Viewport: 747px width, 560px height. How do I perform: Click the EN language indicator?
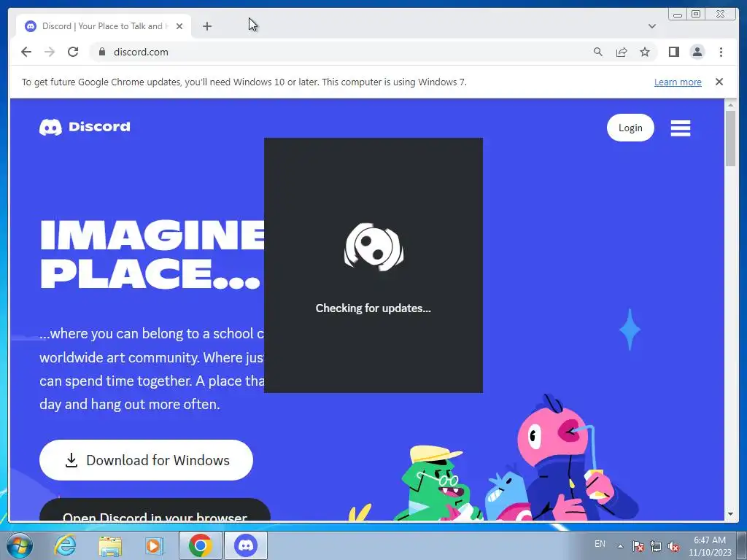(600, 544)
